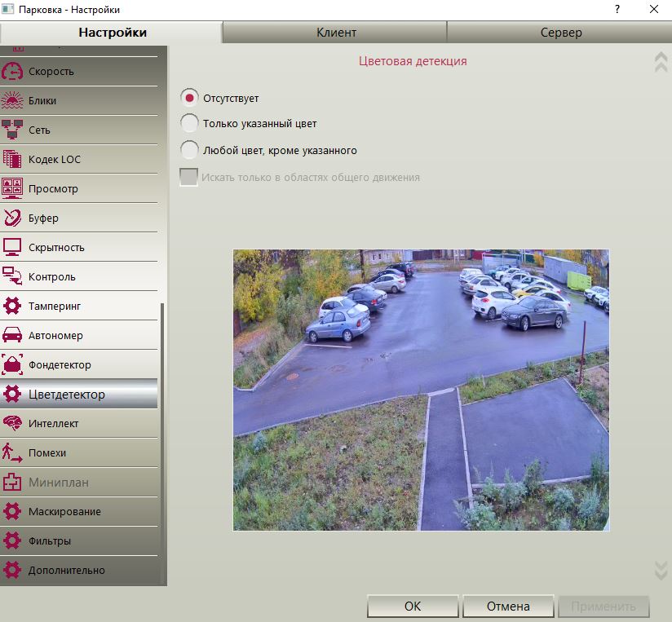Viewport: 672px width, 622px height.
Task: Open the Автономер settings label
Action: click(x=55, y=335)
